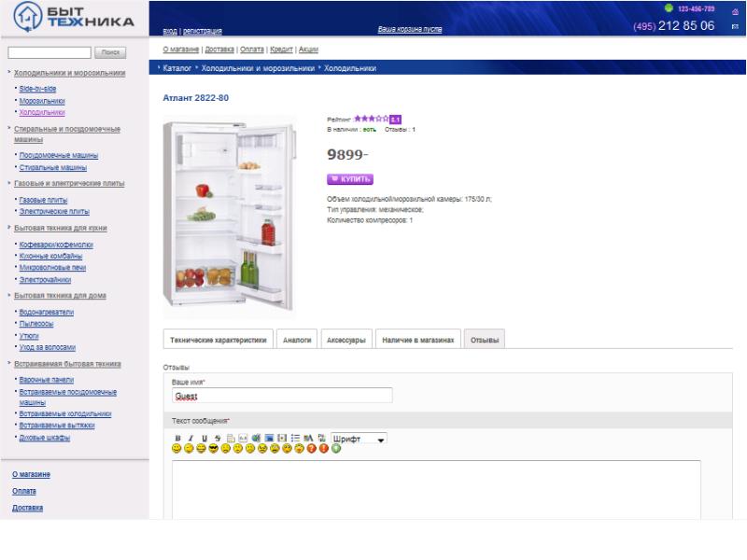
Task: Switch to Аксессуары tab
Action: [345, 340]
